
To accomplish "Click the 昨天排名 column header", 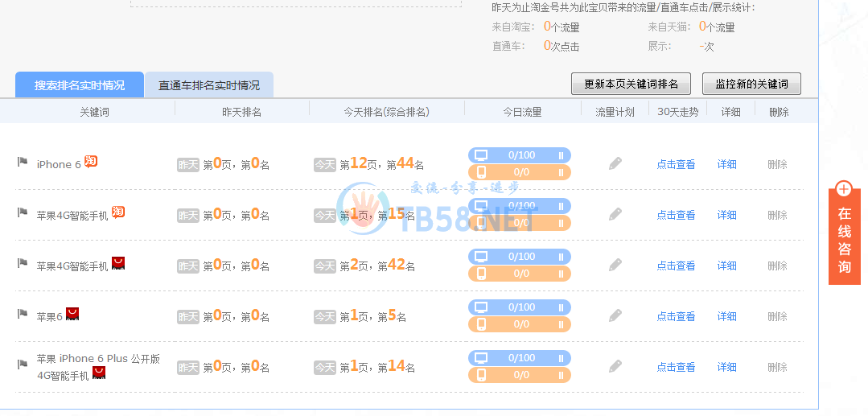I will [242, 112].
